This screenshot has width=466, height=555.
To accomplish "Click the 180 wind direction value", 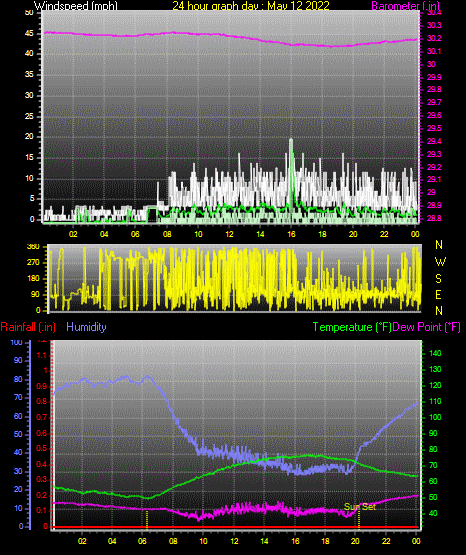I will point(33,279).
